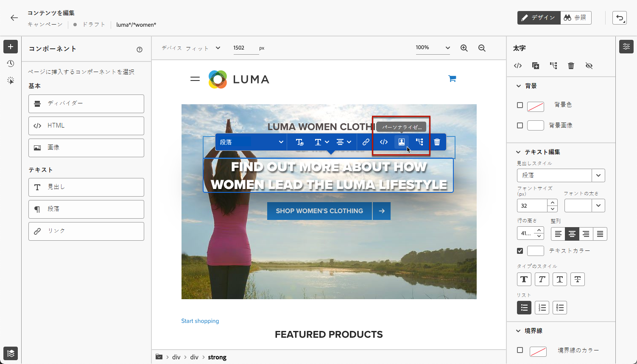Open the help icon beside コンポーネント
The width and height of the screenshot is (637, 364).
click(x=140, y=50)
